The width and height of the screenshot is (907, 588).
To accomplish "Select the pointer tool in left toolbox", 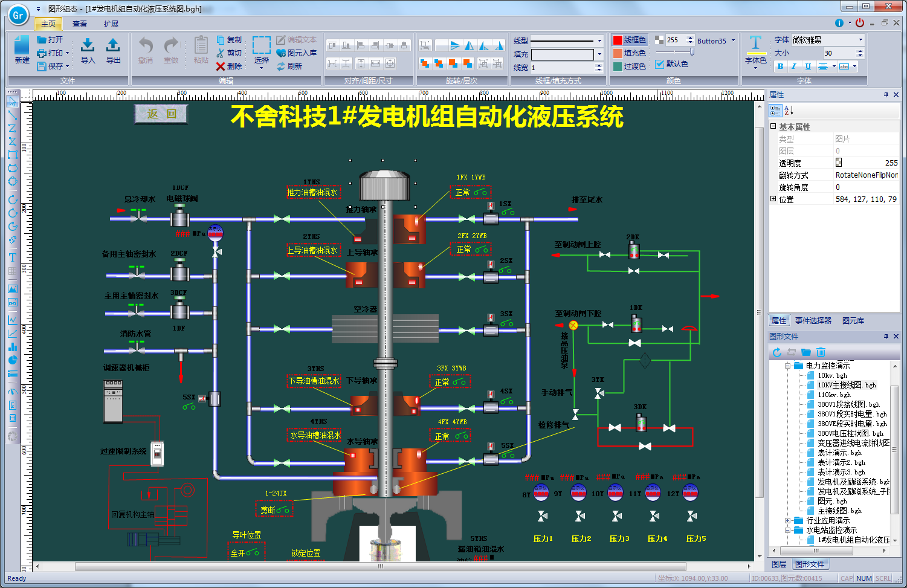I will (x=12, y=101).
